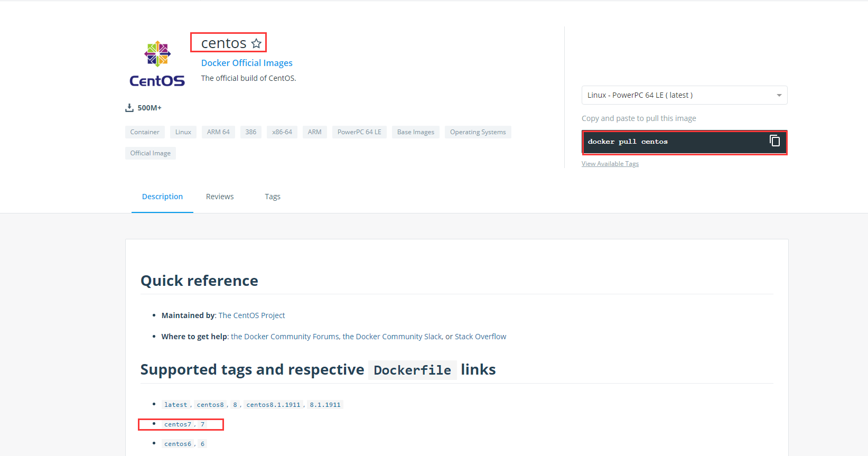The height and width of the screenshot is (456, 868).
Task: Open the Docker Community Forums link
Action: pos(285,337)
